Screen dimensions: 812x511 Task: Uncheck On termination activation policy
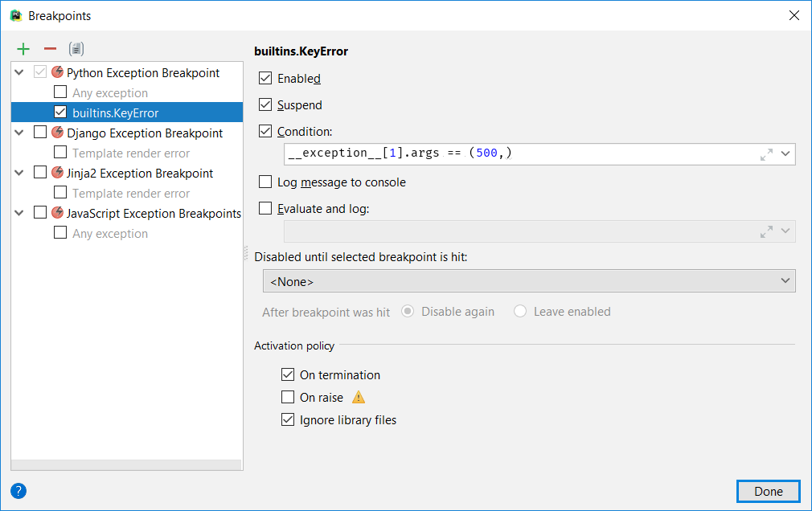(287, 374)
